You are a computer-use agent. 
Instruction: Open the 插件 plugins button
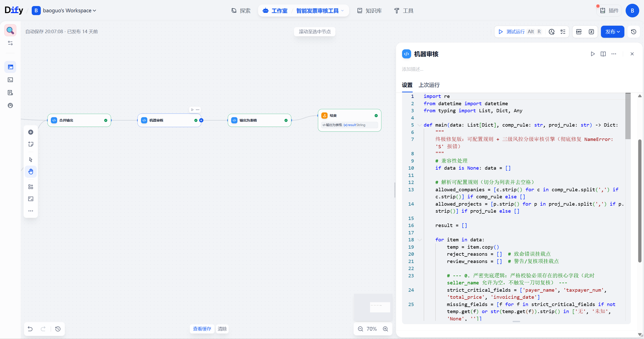point(610,11)
